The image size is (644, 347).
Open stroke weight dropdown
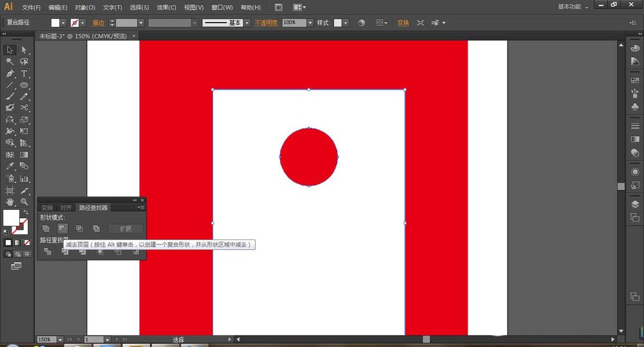(x=141, y=23)
